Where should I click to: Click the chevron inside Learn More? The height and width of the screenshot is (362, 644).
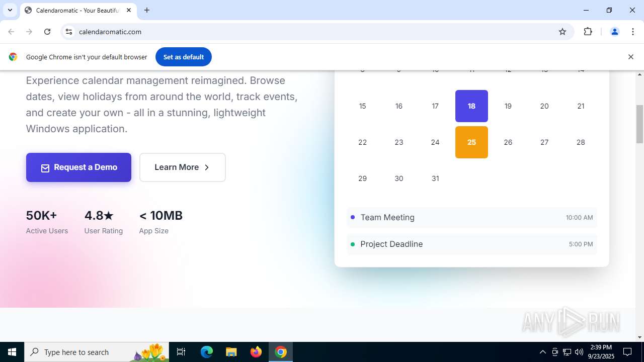pos(207,167)
